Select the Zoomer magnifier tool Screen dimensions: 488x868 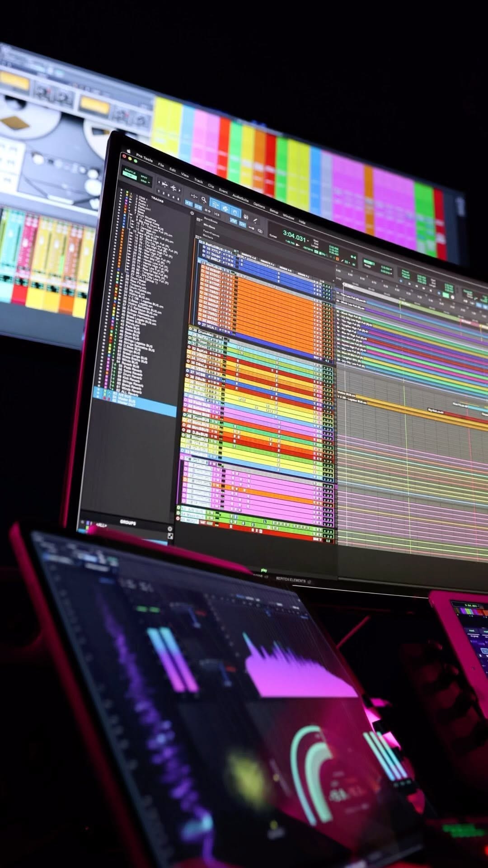pos(204,199)
